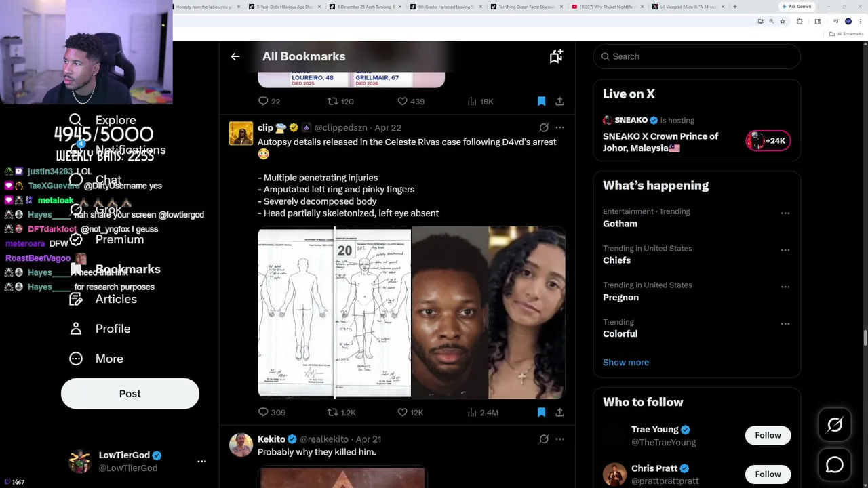Reply to the clip Celeste Rivas post
Screen dimensions: 868x488
[x=263, y=412]
